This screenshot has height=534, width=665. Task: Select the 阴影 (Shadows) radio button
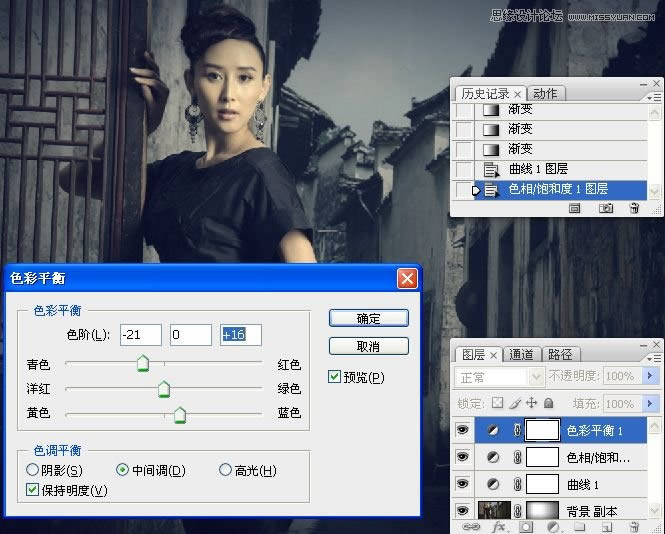(33, 470)
